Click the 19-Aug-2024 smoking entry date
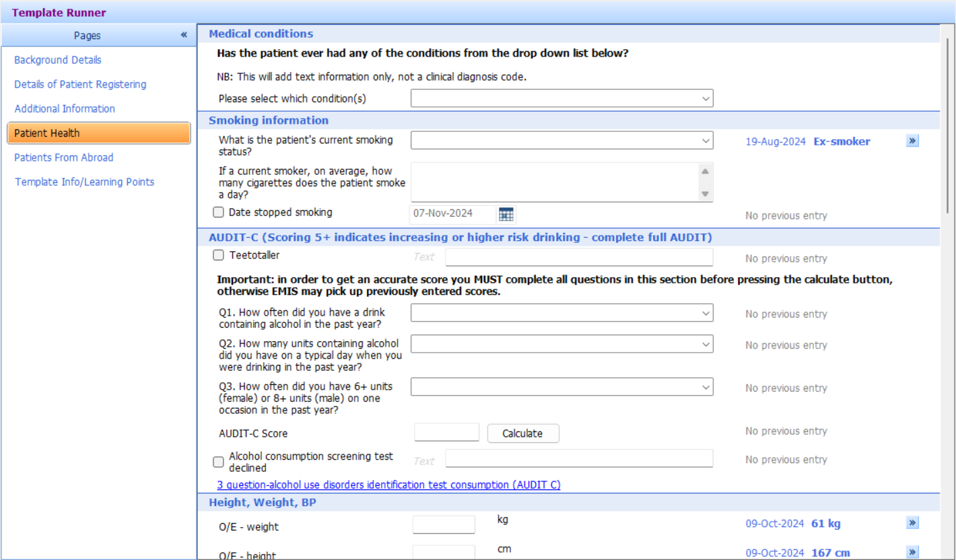This screenshot has height=560, width=956. tap(776, 141)
